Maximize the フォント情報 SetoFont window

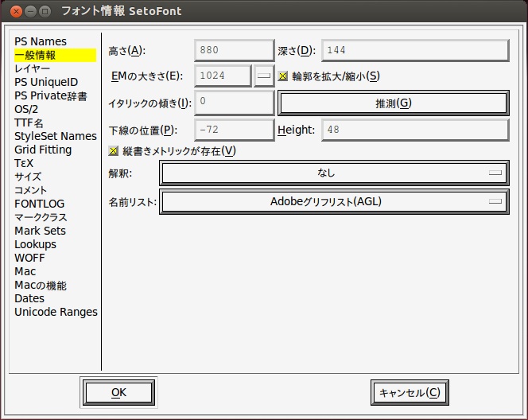pyautogui.click(x=45, y=12)
